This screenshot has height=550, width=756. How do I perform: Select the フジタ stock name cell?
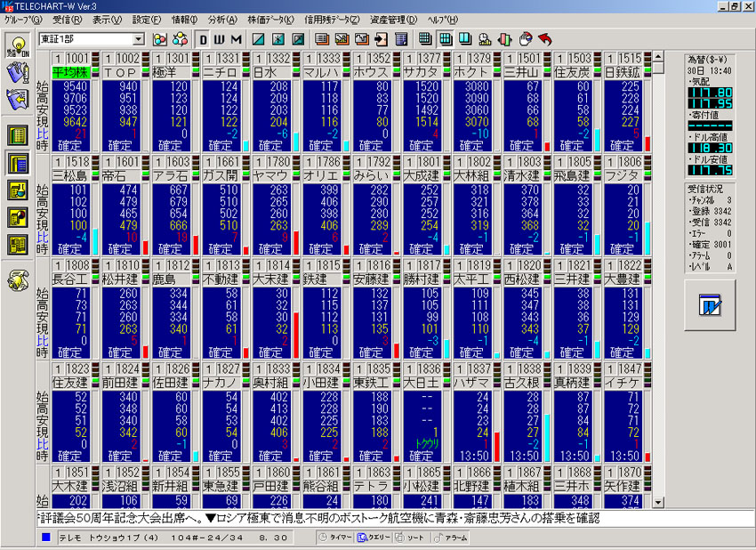tap(622, 175)
